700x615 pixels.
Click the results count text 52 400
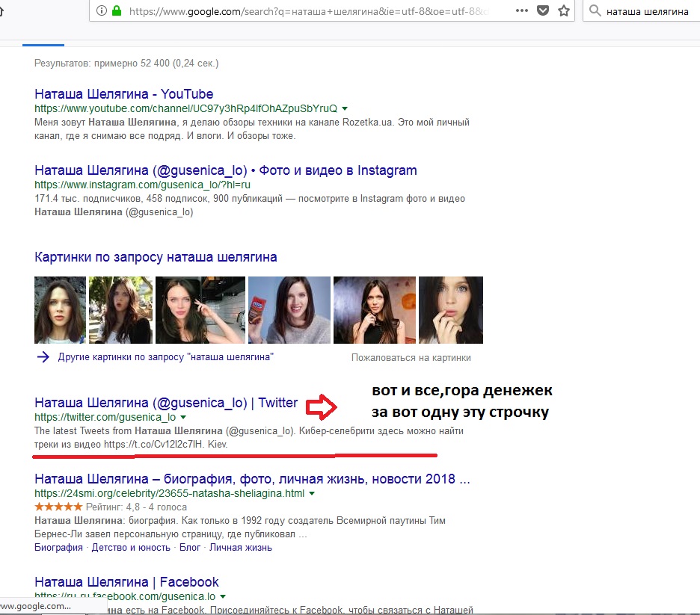click(x=126, y=64)
